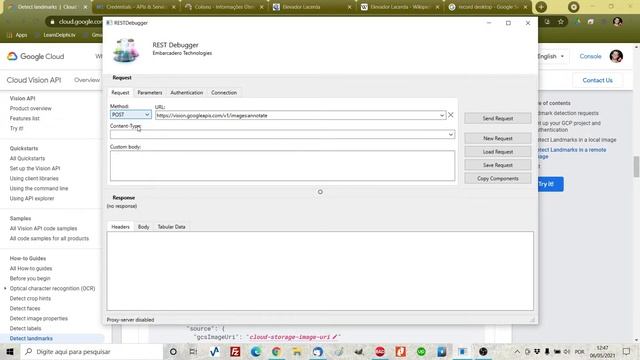Open the Apps bookmarks shortcut
This screenshot has height=360, width=640.
17,35
